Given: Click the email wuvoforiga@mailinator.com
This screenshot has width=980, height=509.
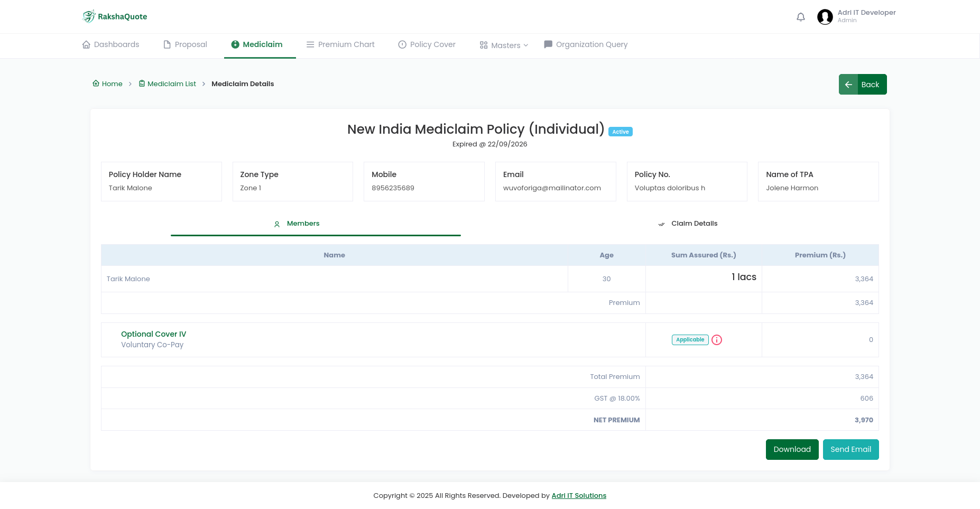Looking at the screenshot, I should coord(552,188).
